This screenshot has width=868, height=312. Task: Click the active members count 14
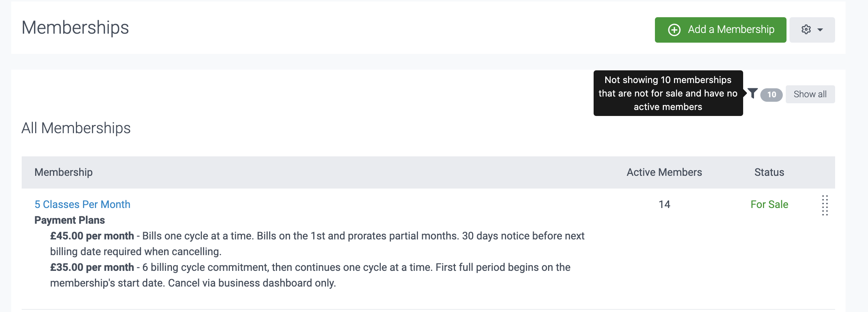coord(664,204)
